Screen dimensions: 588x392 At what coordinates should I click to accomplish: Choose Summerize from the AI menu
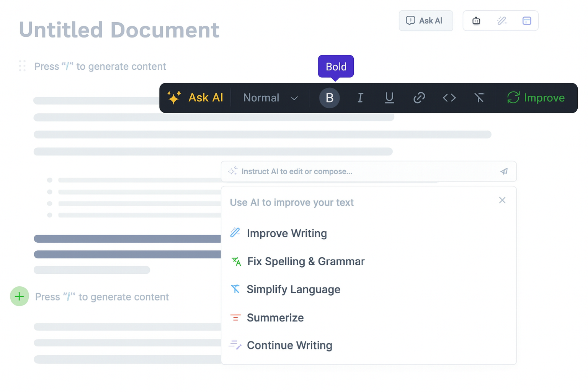[x=275, y=317]
